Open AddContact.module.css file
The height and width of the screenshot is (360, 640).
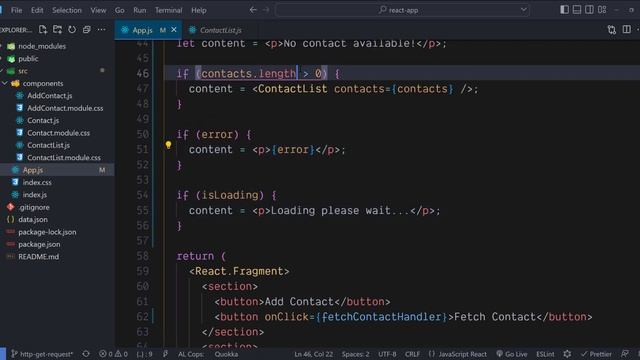pos(65,108)
